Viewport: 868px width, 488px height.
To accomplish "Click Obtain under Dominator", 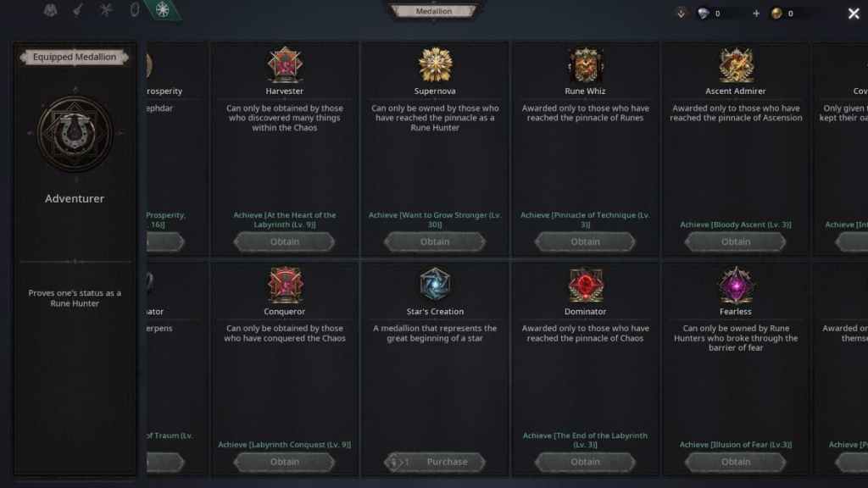I will 585,462.
